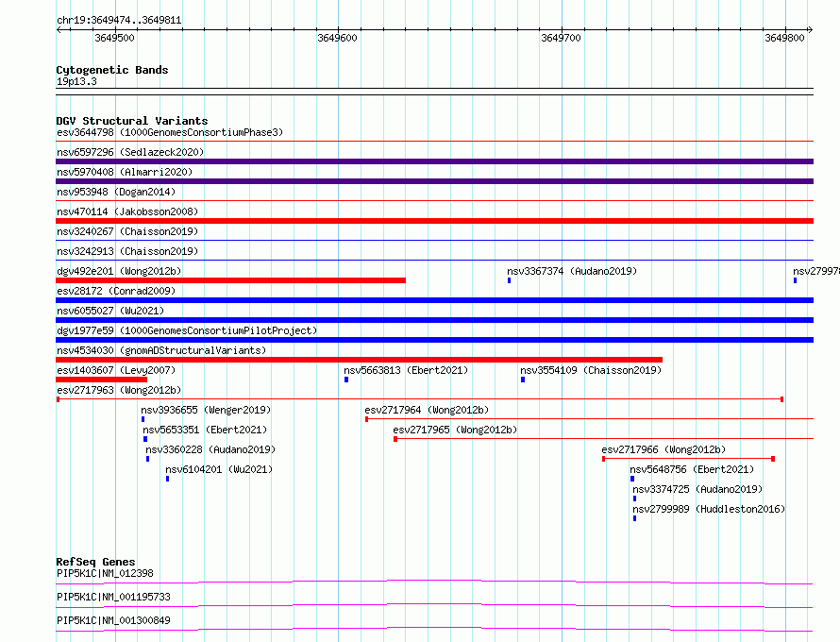
Task: Click the nsv3367374 Audano2019 blue marker
Action: (509, 280)
